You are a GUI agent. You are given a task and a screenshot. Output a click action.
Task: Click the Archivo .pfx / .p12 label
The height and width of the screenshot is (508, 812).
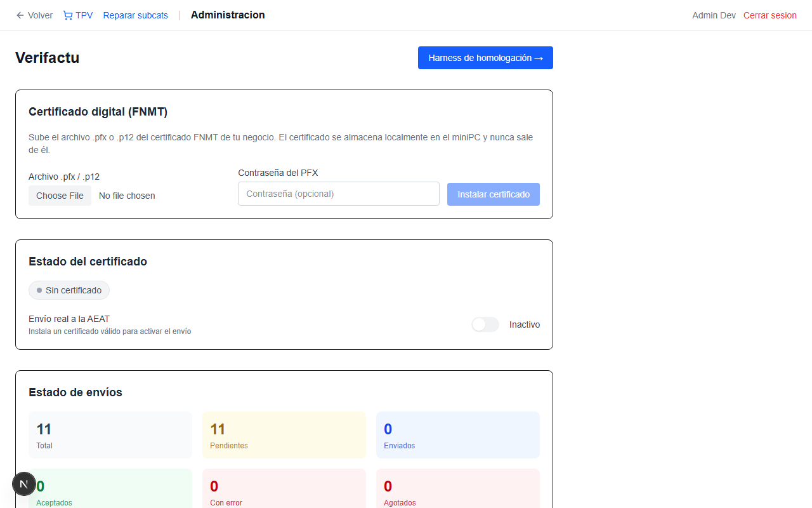pos(64,177)
